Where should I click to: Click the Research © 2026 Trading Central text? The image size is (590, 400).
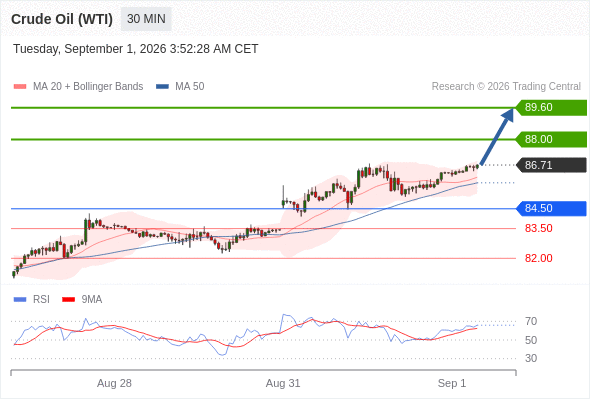[x=506, y=87]
